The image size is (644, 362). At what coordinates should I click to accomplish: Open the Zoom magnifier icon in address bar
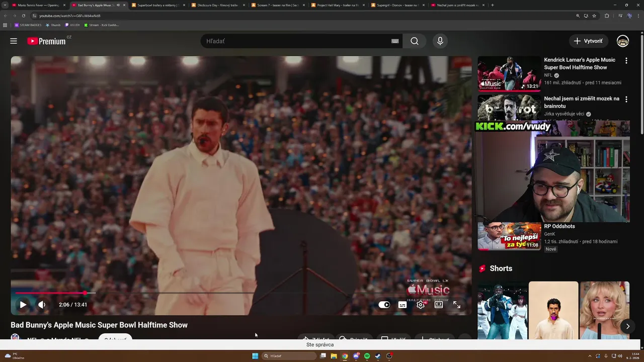pyautogui.click(x=578, y=16)
